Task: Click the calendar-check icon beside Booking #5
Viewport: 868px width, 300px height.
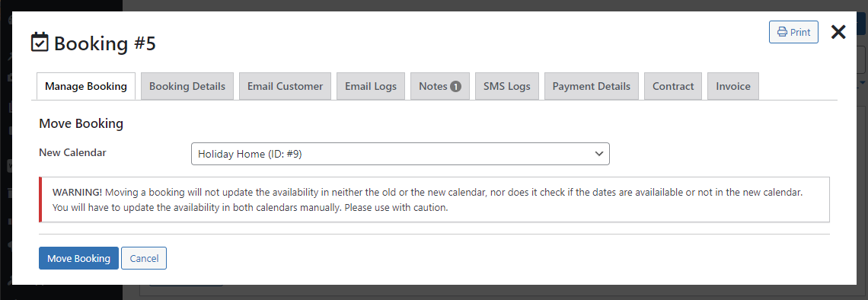Action: (x=40, y=43)
